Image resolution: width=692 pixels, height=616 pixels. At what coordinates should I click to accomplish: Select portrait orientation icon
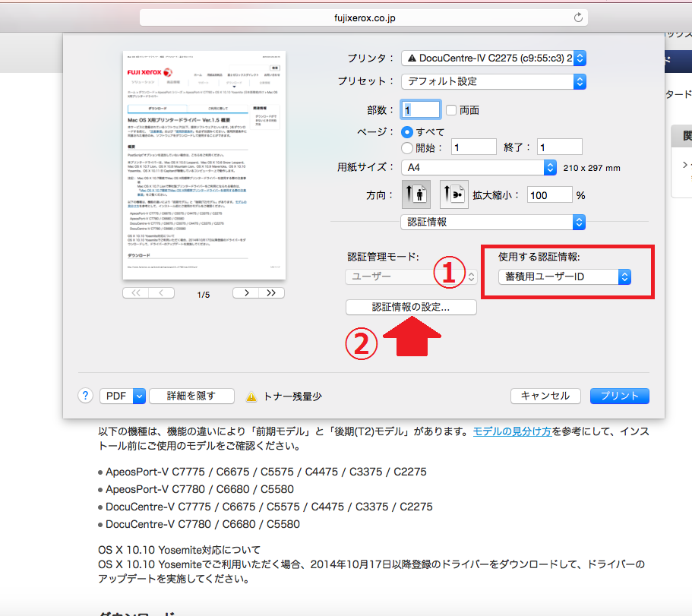tap(416, 194)
